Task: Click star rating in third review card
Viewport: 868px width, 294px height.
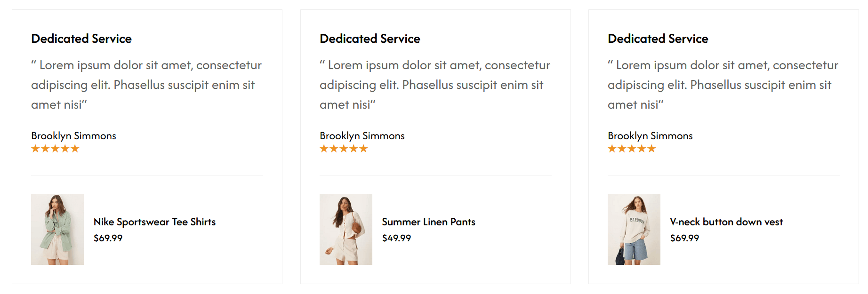Action: pyautogui.click(x=632, y=149)
